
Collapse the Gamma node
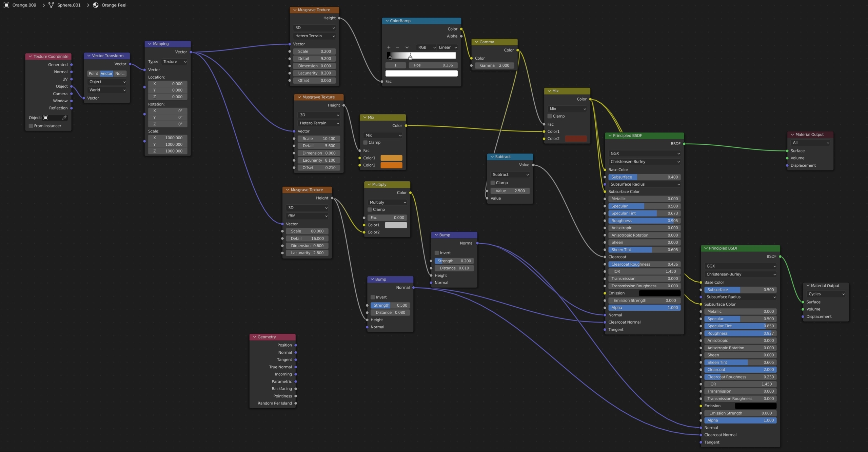476,42
